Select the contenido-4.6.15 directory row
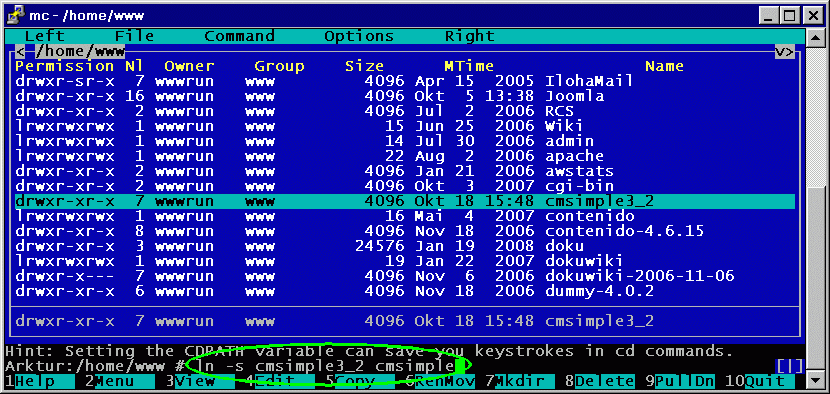The width and height of the screenshot is (830, 394). coord(405,231)
